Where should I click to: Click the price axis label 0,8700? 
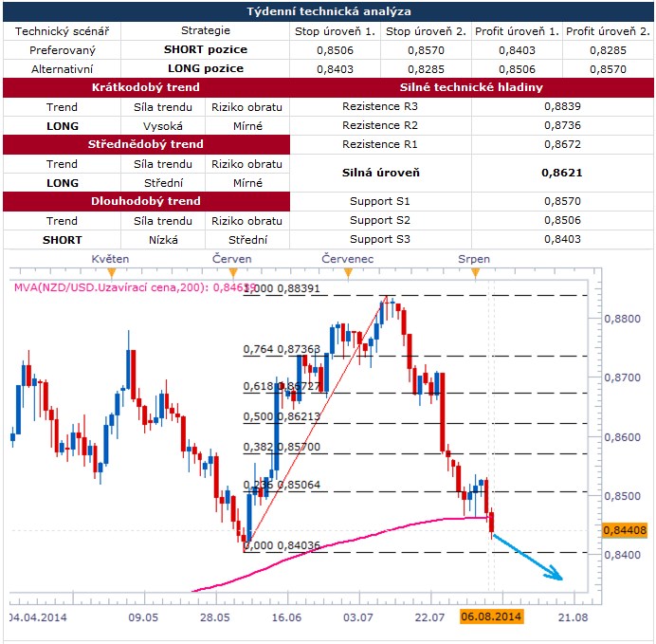pos(622,377)
